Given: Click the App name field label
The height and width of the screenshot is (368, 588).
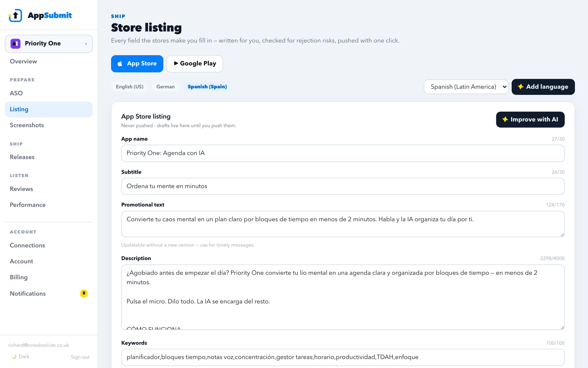Looking at the screenshot, I should click(x=134, y=139).
